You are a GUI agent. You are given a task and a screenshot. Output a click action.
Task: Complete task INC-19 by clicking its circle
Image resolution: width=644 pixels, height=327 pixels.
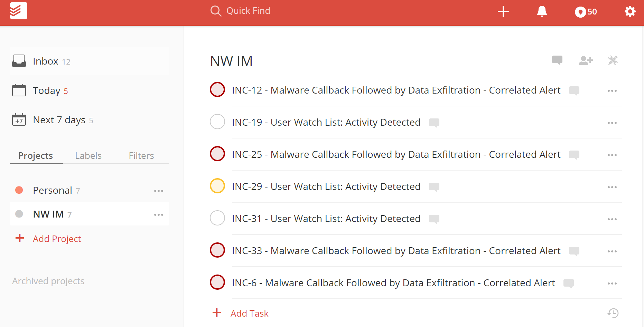[x=217, y=122]
